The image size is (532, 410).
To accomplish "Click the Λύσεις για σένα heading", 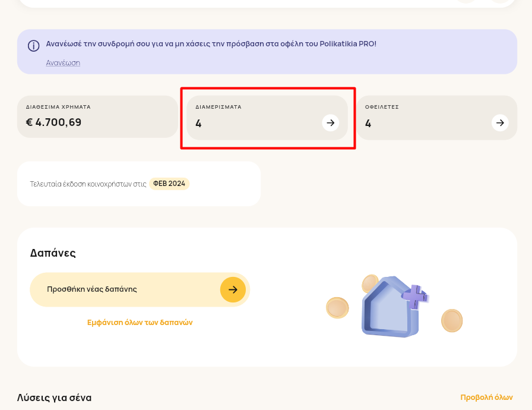I will (54, 398).
